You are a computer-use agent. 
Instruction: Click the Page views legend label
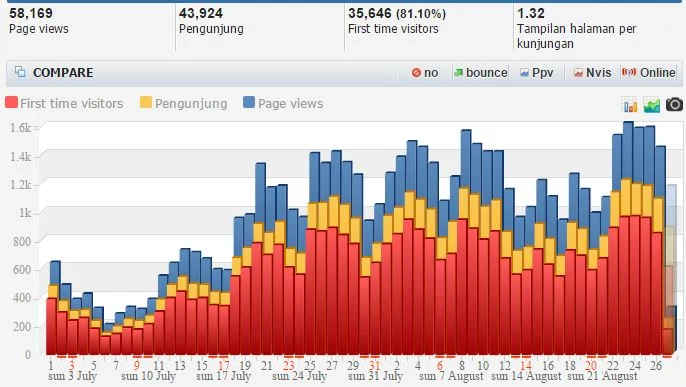coord(290,104)
